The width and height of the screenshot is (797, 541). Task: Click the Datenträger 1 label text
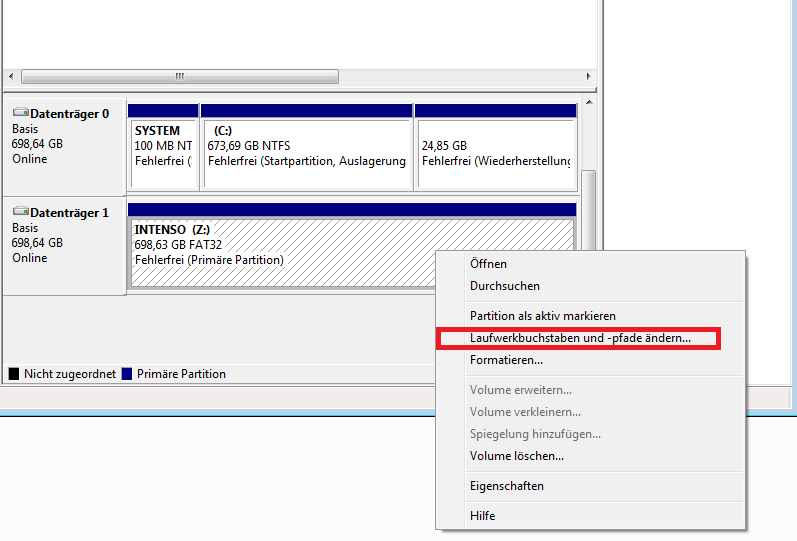tap(69, 213)
